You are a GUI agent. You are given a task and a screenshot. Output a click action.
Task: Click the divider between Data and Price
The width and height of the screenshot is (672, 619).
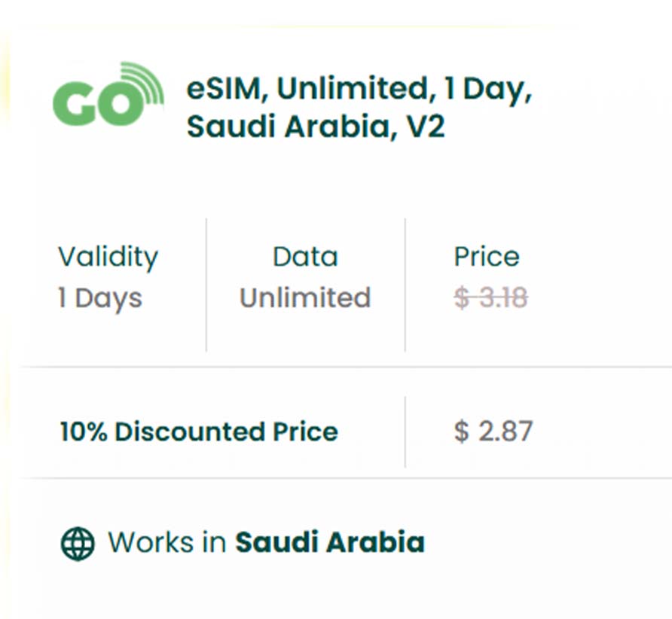click(x=405, y=285)
